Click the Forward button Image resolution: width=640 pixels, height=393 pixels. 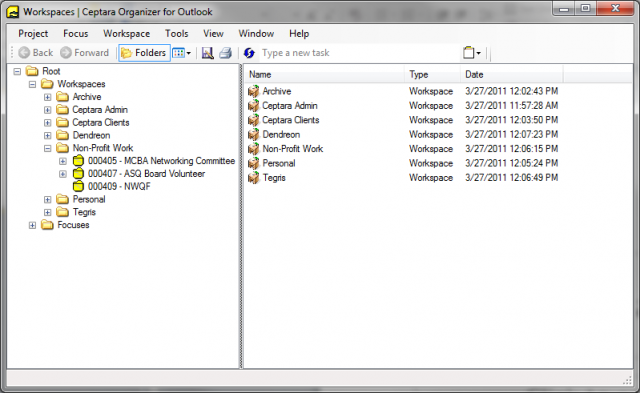point(84,53)
